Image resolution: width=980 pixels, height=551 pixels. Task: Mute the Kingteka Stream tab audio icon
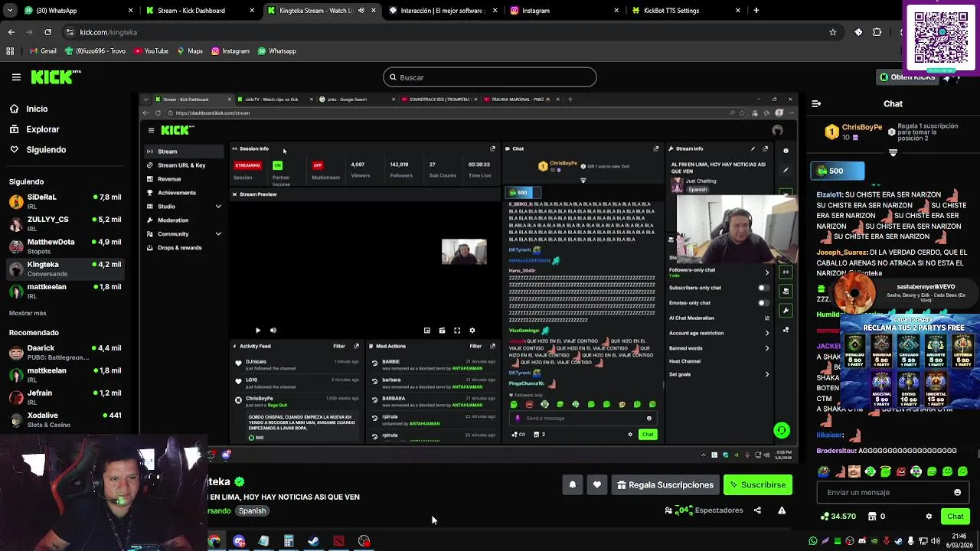pos(361,11)
